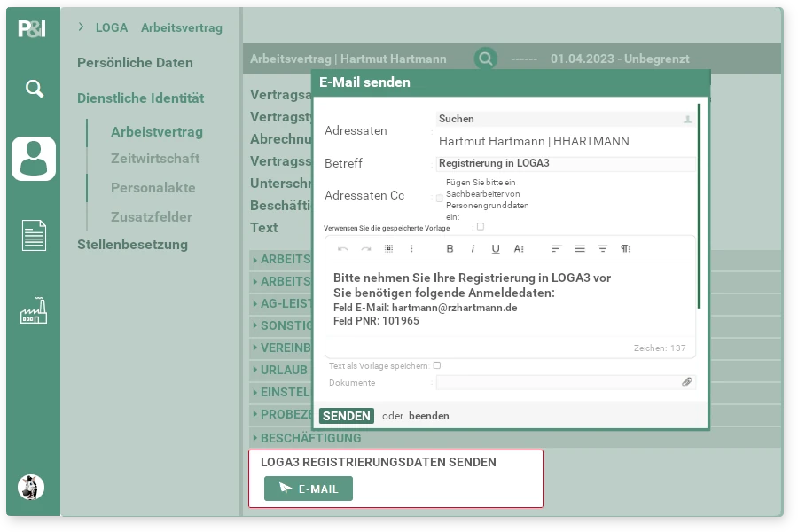The height and width of the screenshot is (532, 798).
Task: Expand the SONSTIG section behind the dialog
Action: pos(280,325)
